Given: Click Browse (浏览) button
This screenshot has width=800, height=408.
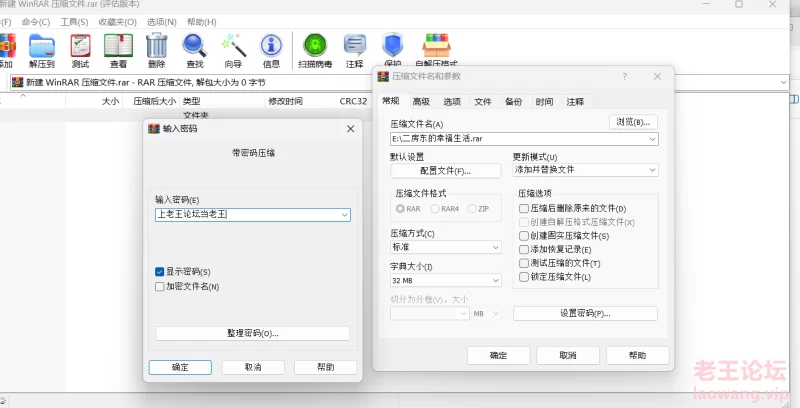Looking at the screenshot, I should coord(633,122).
